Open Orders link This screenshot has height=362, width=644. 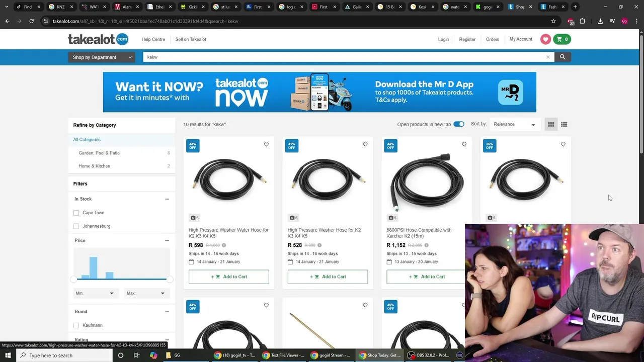click(x=493, y=39)
